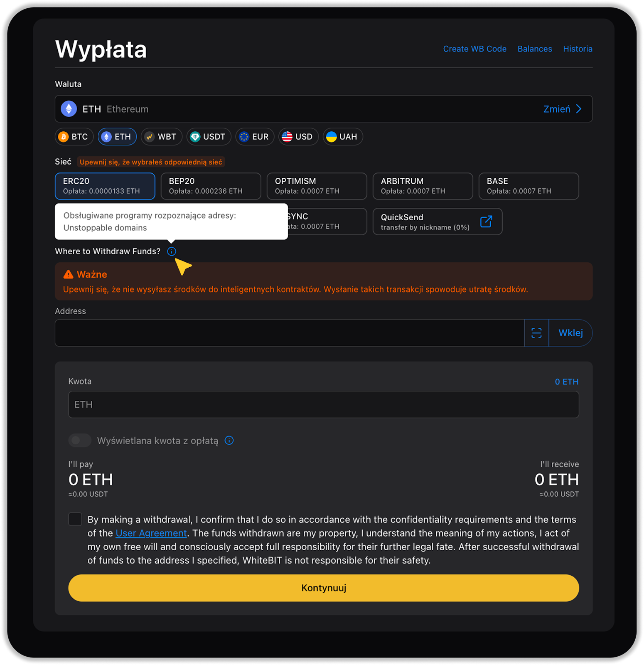Expand the ETH Ethereum currency field
Image resolution: width=644 pixels, height=665 pixels.
click(324, 109)
